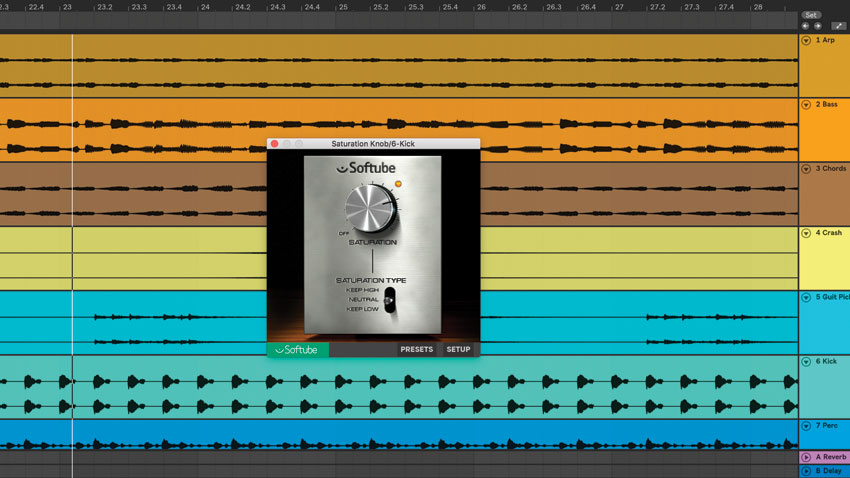850x478 pixels.
Task: Click the green Softube logo button
Action: pyautogui.click(x=298, y=350)
